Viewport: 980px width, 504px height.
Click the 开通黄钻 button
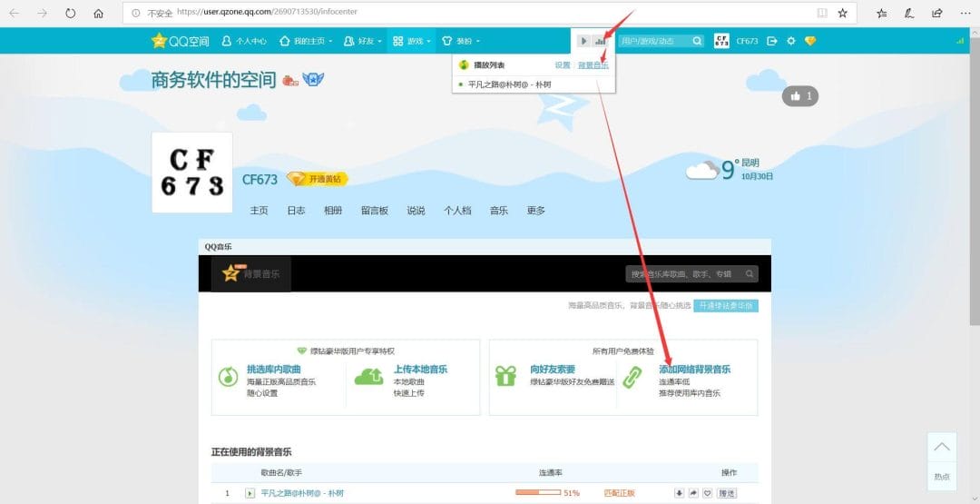(x=318, y=179)
